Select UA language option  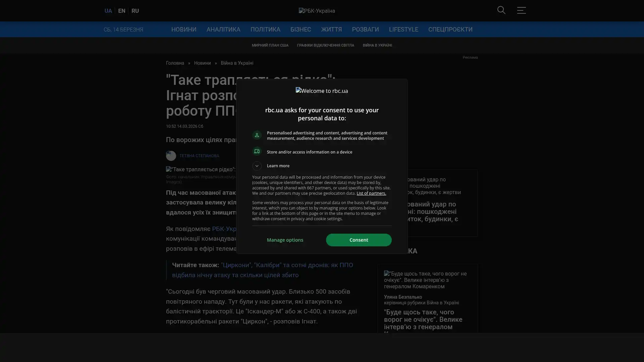(108, 11)
